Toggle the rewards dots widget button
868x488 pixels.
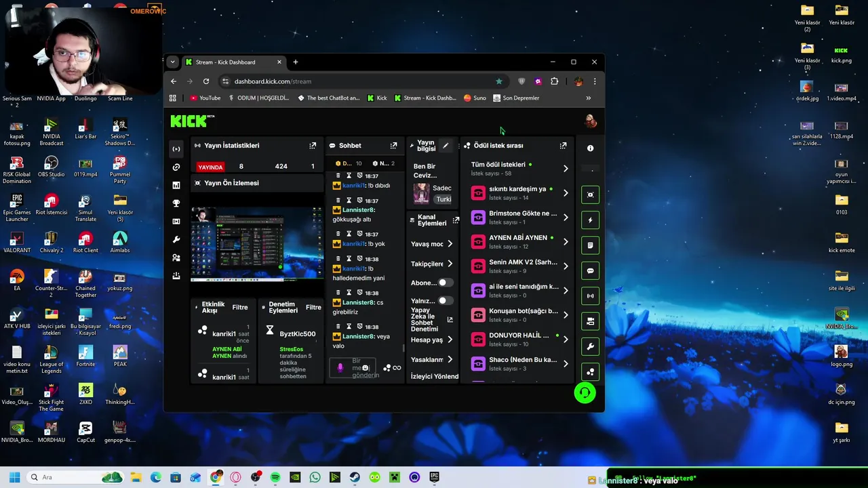point(590,371)
